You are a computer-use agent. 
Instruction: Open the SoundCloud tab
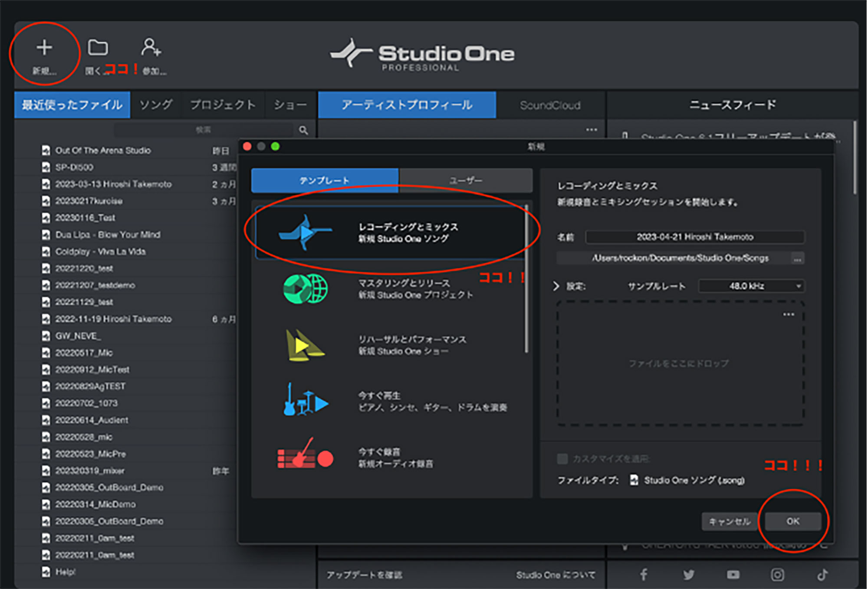[x=550, y=105]
